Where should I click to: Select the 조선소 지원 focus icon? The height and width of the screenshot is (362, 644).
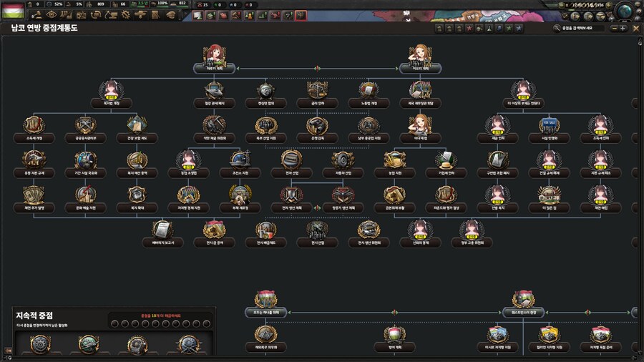[240, 160]
